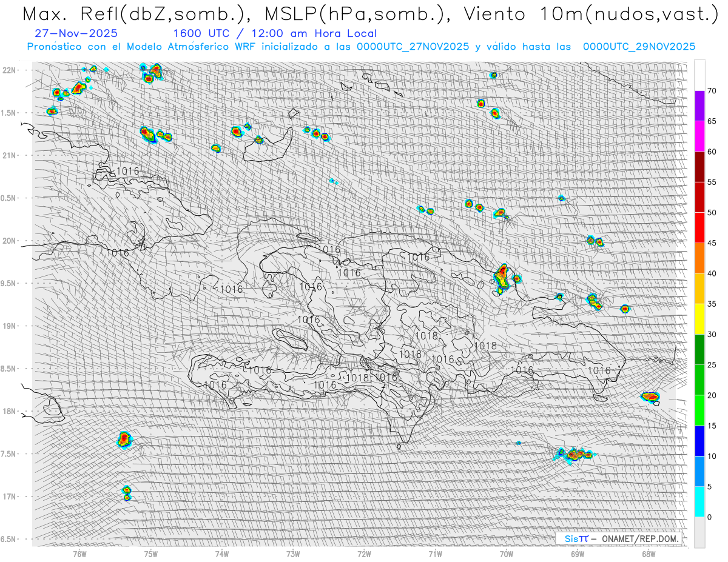The height and width of the screenshot is (562, 728).
Task: Click the '73W' longitude label
Action: (293, 554)
